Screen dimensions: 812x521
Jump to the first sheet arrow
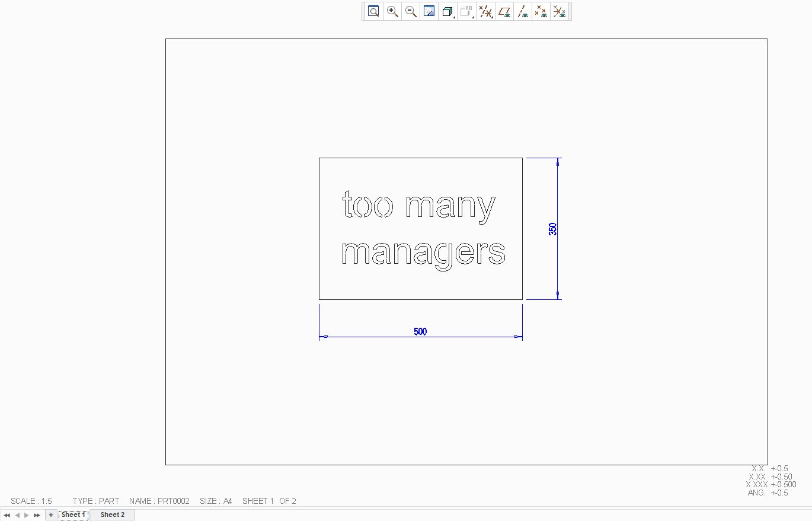[7, 515]
